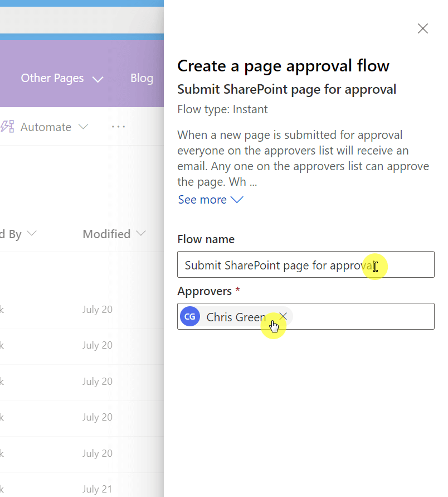The width and height of the screenshot is (448, 497).
Task: Close the page approval flow panel
Action: coord(423,28)
